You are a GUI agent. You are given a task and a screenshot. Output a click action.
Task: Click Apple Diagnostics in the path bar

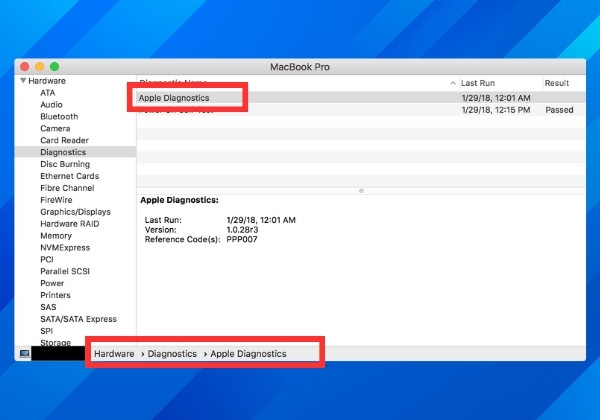tap(248, 354)
